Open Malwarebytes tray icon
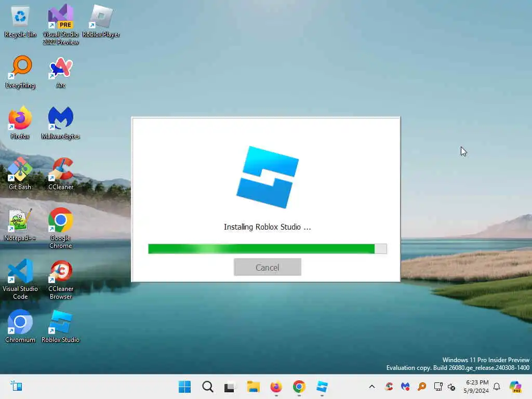532x399 pixels. [x=405, y=387]
